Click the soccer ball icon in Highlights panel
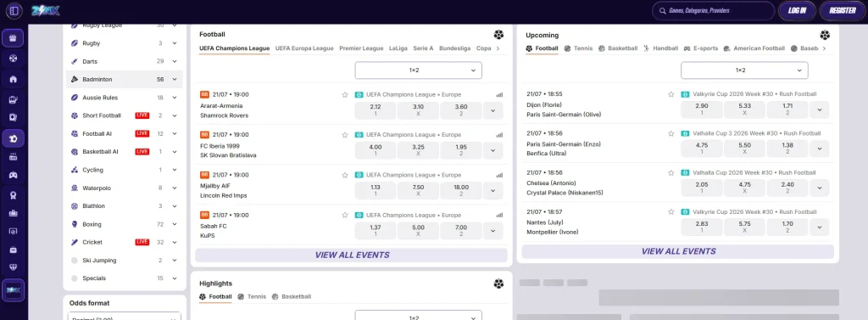This screenshot has width=868, height=320. (498, 284)
